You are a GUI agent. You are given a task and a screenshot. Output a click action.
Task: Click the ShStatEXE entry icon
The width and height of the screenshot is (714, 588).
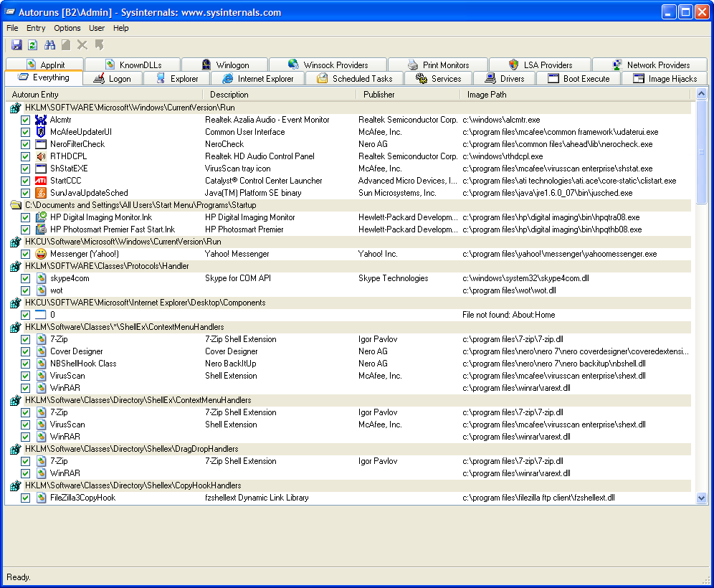point(41,169)
